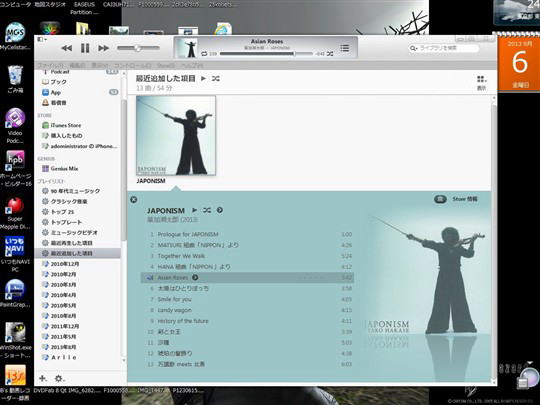Select 90 年代ミュージック smart playlist

click(x=75, y=191)
